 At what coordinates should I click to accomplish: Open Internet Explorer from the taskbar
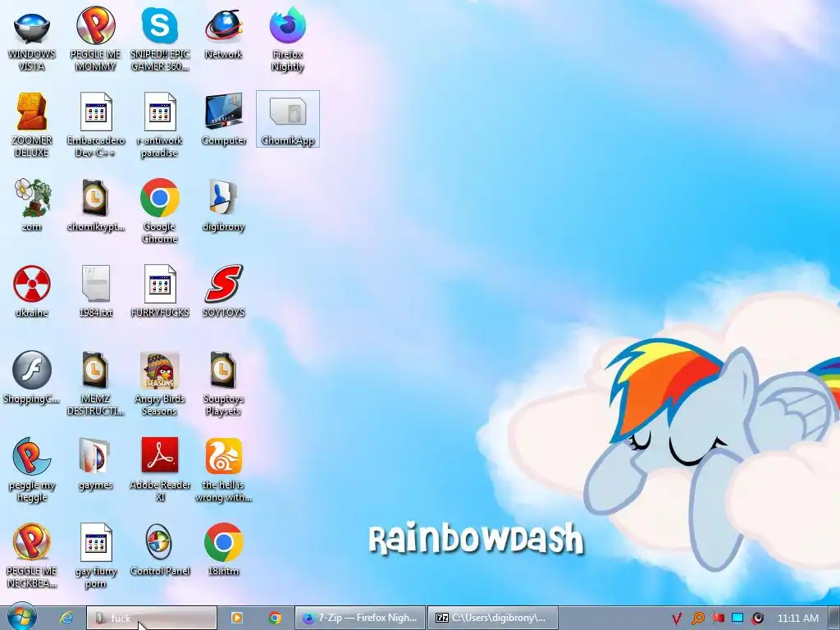click(x=66, y=618)
